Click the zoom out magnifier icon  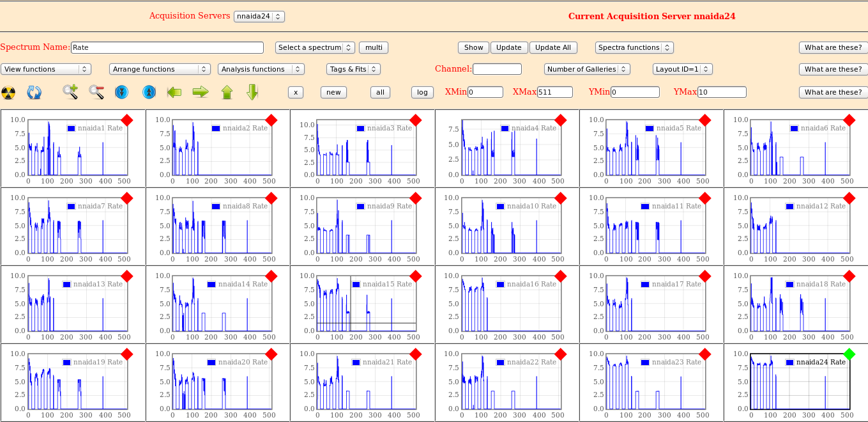(x=96, y=92)
